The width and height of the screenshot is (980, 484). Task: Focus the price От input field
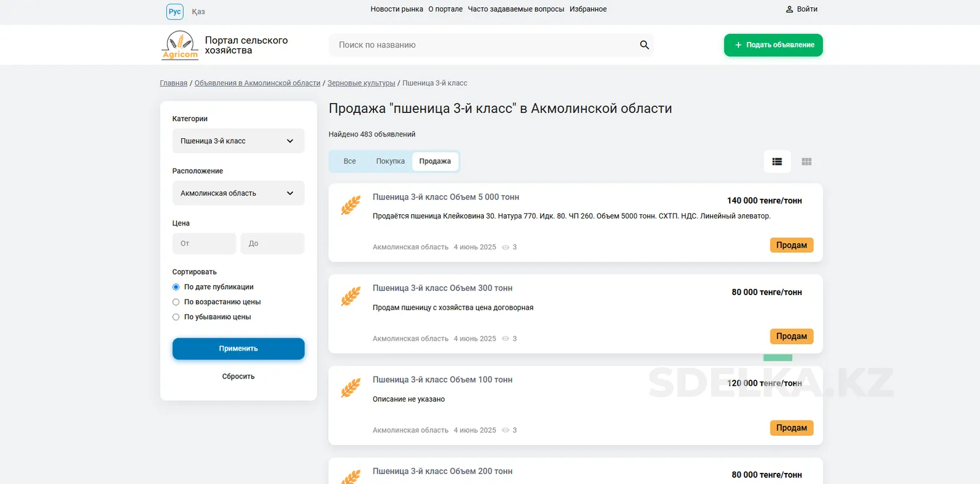coord(204,243)
